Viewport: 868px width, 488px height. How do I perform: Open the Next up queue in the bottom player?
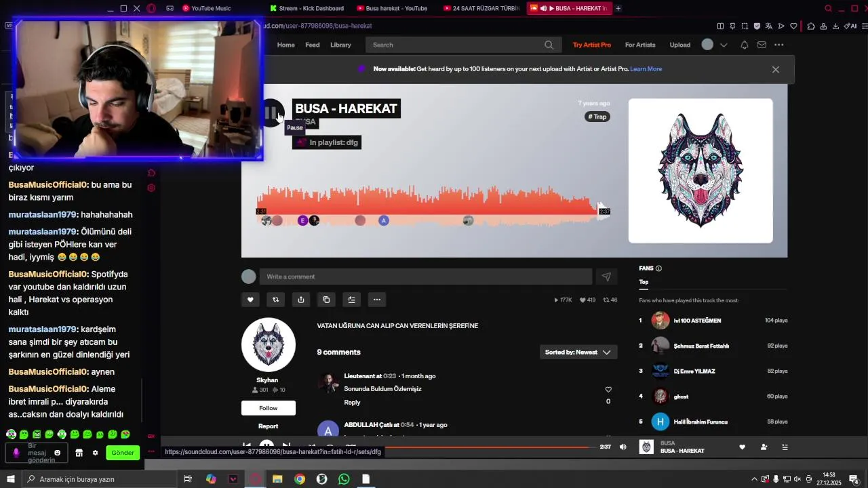click(785, 447)
